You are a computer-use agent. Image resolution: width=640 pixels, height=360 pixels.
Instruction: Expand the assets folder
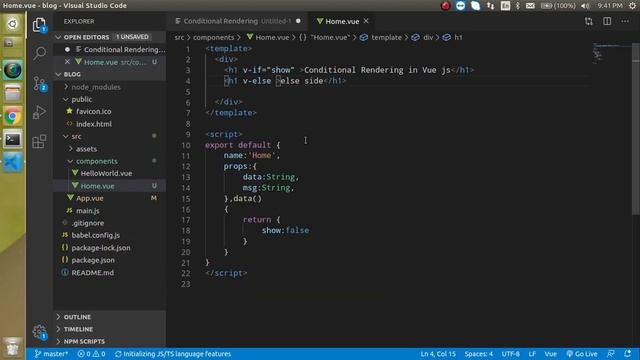pyautogui.click(x=109, y=149)
